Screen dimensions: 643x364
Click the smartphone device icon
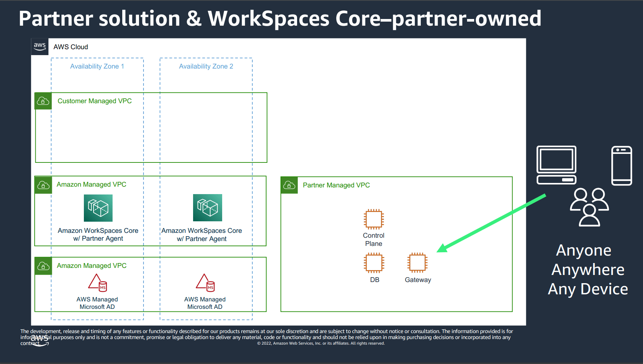click(x=621, y=166)
